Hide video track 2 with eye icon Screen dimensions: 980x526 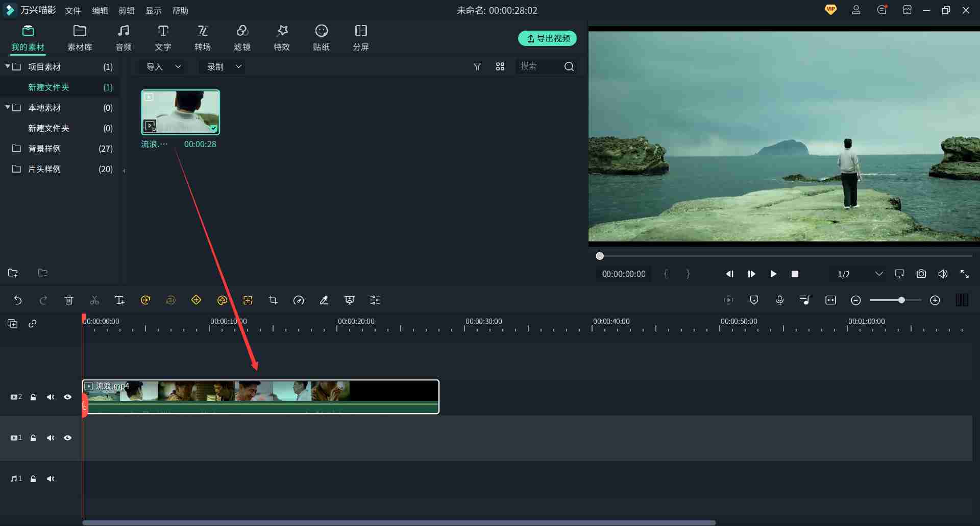click(x=67, y=397)
